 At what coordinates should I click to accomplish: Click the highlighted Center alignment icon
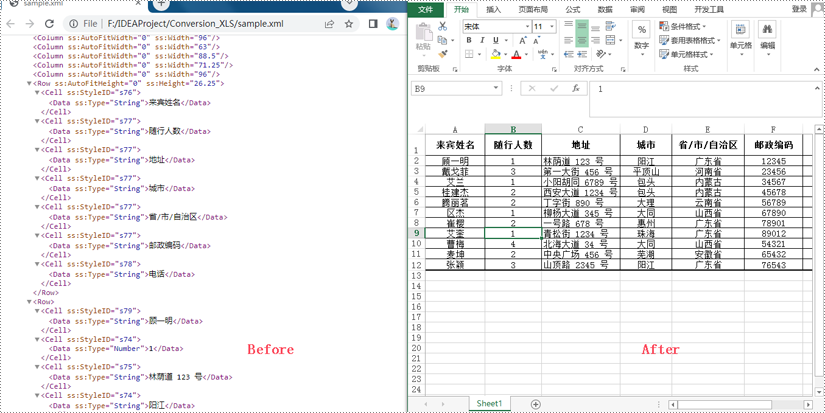coord(582,41)
